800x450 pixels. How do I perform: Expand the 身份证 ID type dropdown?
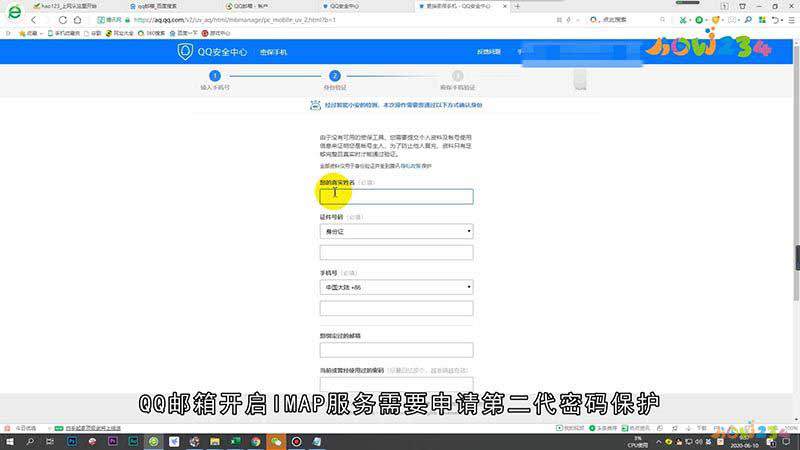tap(396, 231)
